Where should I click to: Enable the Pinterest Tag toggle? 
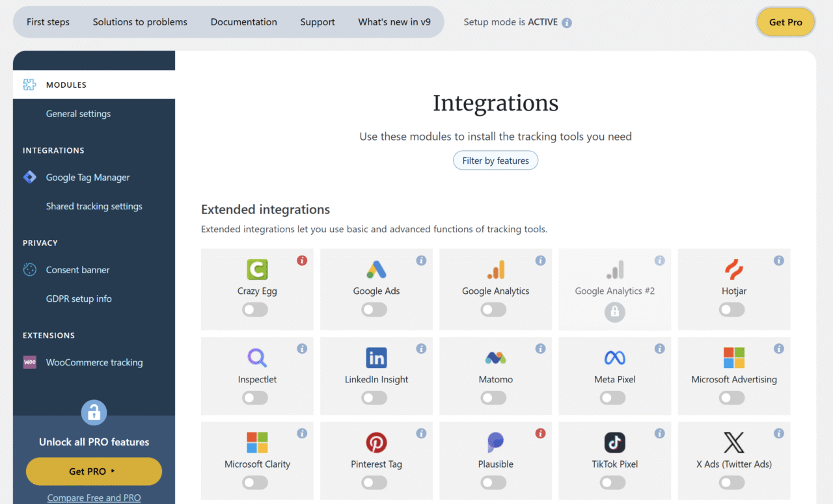374,483
